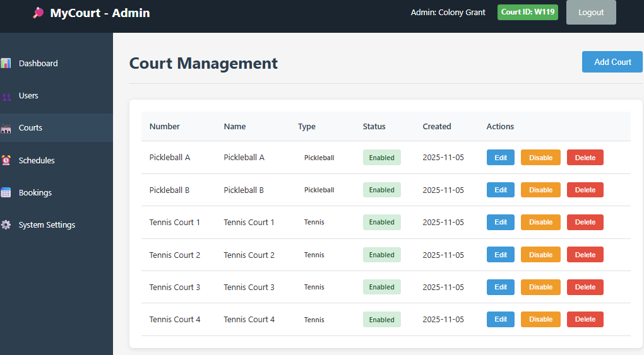Disable the Pickleball A court
The height and width of the screenshot is (355, 644).
(x=540, y=158)
